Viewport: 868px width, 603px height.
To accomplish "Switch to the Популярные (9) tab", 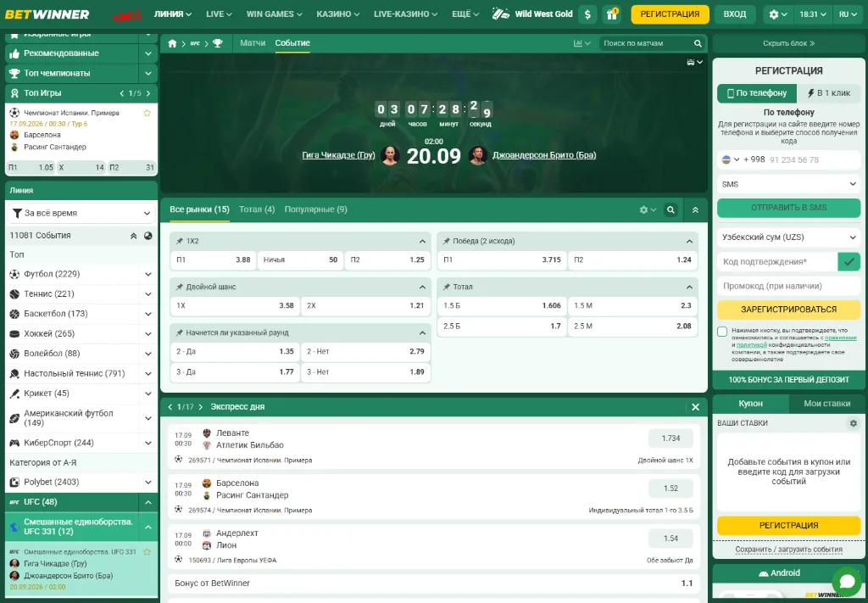I will [x=315, y=209].
